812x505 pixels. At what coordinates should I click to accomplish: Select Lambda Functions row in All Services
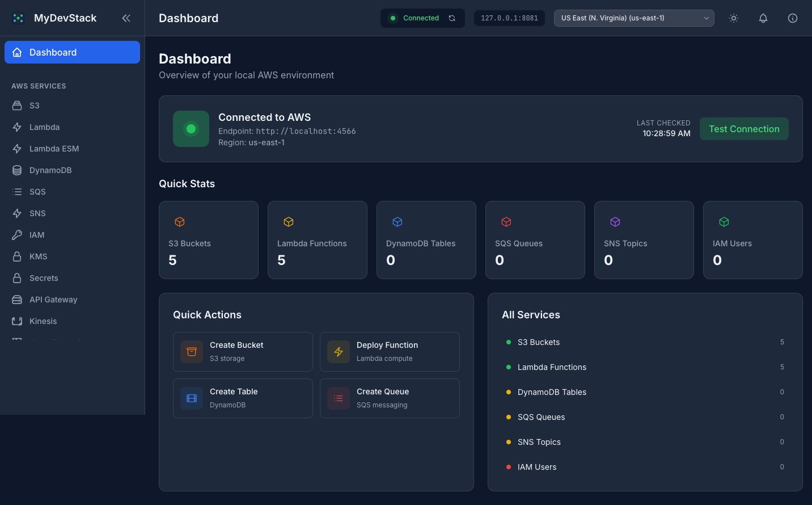click(645, 367)
